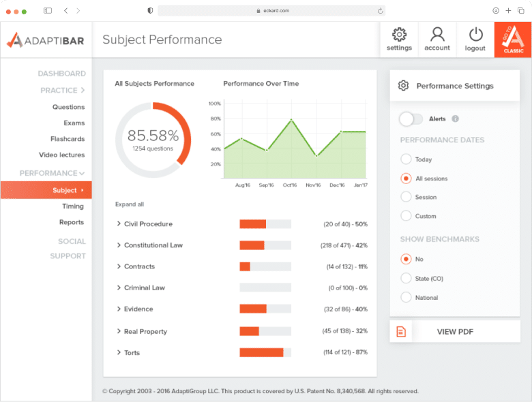Expand Constitutional Law subject

tap(119, 245)
